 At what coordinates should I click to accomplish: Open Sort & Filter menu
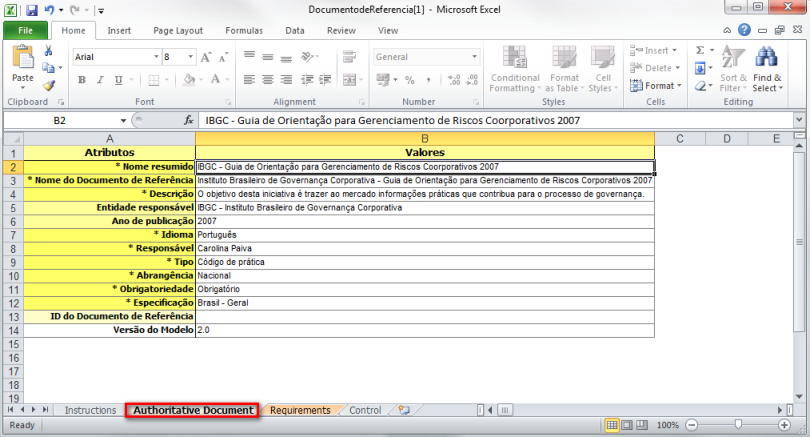(x=733, y=69)
